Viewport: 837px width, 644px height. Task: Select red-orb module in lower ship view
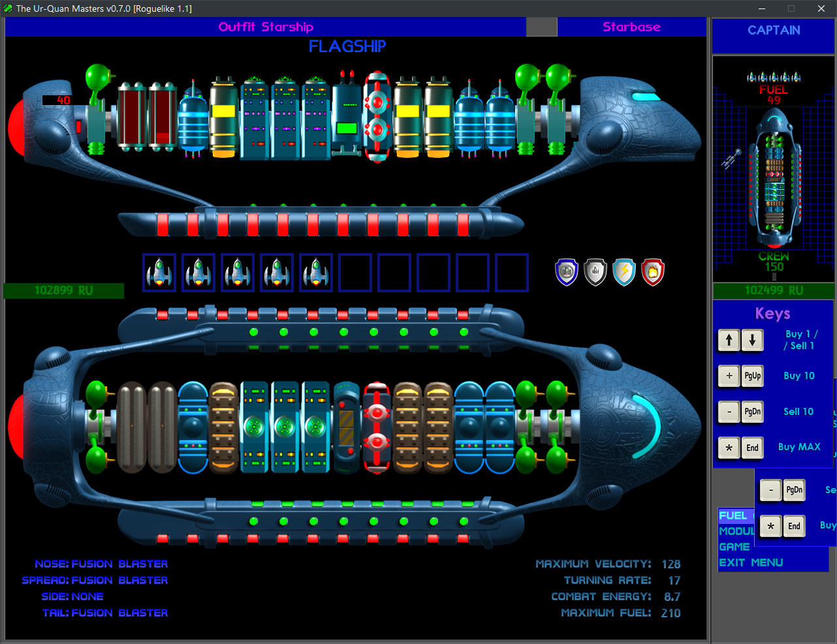point(377,427)
